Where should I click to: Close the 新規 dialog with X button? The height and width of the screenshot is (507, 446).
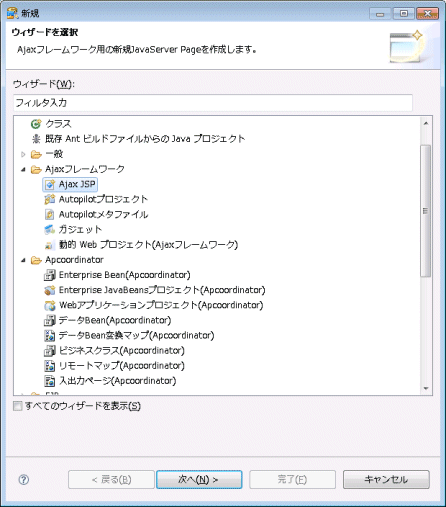(428, 14)
